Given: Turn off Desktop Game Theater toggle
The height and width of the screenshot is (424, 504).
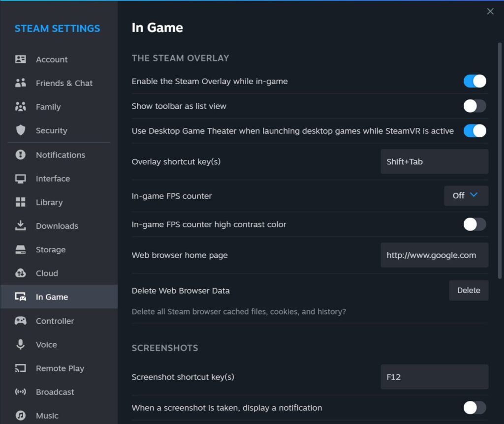Looking at the screenshot, I should point(474,131).
